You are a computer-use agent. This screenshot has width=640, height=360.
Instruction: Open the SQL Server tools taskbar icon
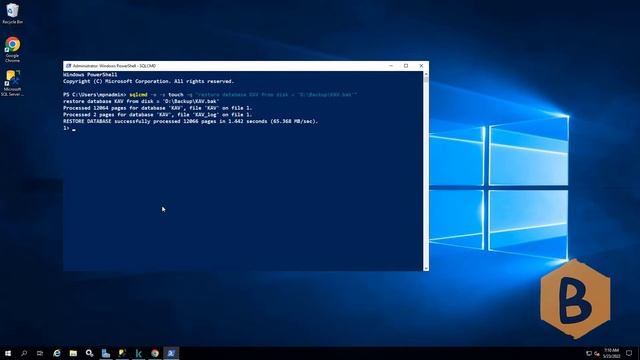point(122,353)
